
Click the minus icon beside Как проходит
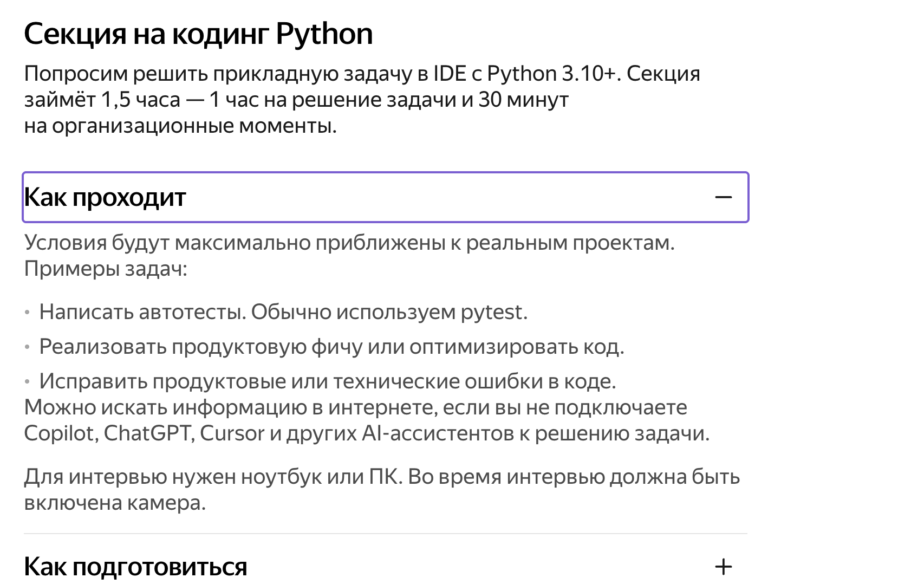(x=723, y=197)
